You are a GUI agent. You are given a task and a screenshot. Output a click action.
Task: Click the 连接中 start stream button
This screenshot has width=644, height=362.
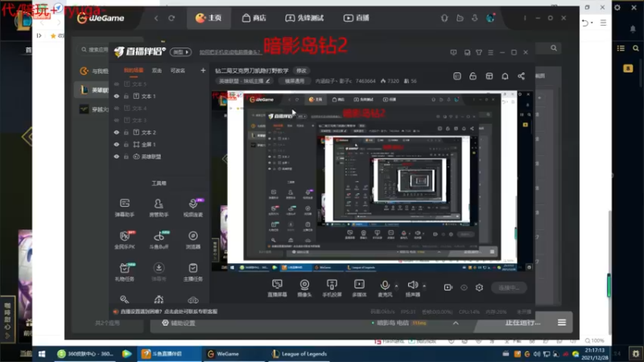509,288
